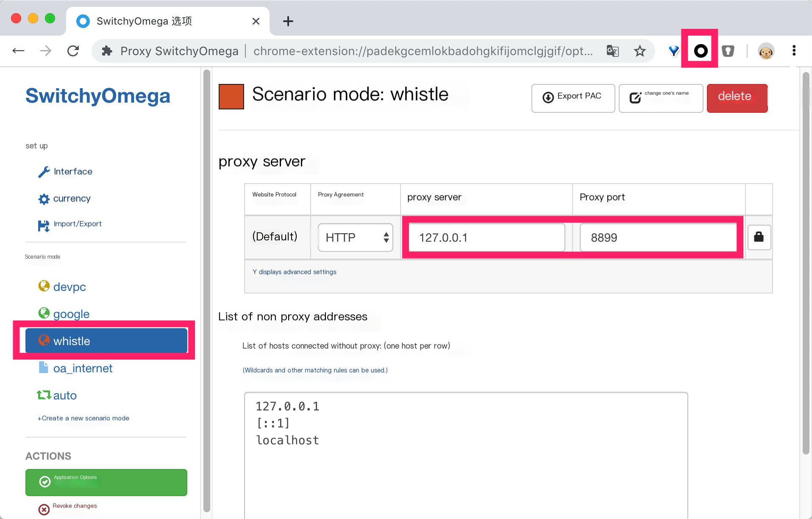This screenshot has width=812, height=519.
Task: Click the SwitchyOmega 选项 tab title
Action: pos(144,21)
